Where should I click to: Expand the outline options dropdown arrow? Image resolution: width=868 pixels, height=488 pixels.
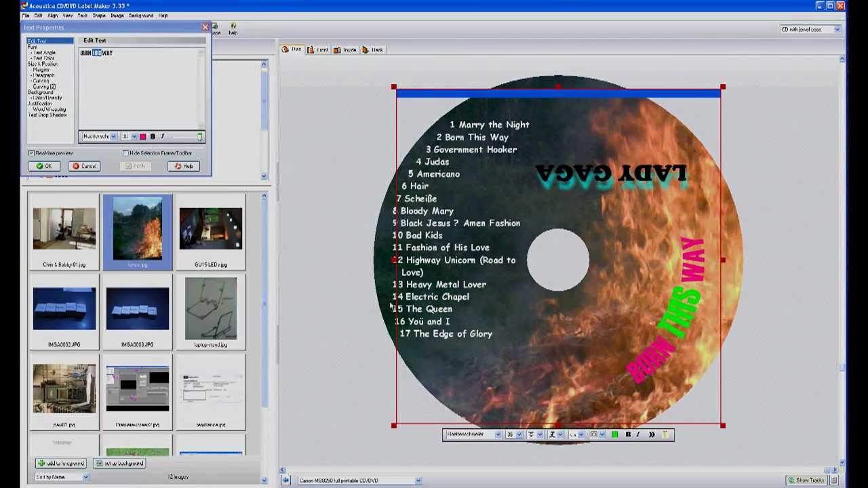click(561, 434)
